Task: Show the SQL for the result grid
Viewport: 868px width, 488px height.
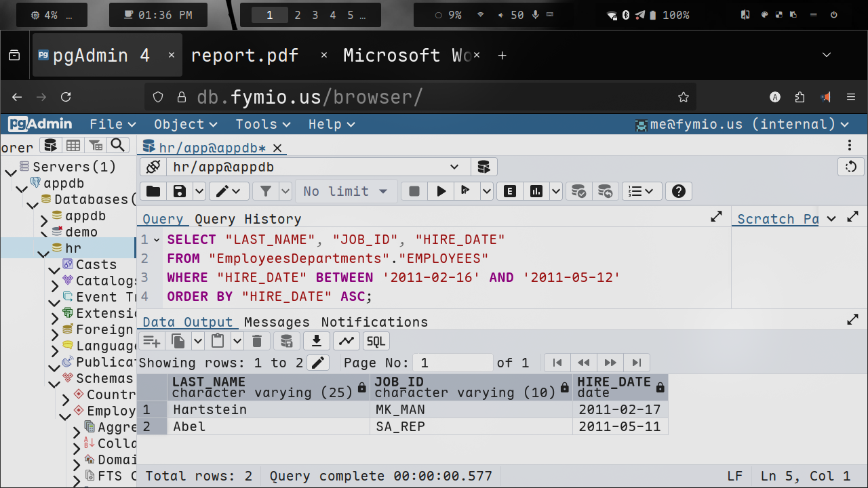Action: click(376, 342)
